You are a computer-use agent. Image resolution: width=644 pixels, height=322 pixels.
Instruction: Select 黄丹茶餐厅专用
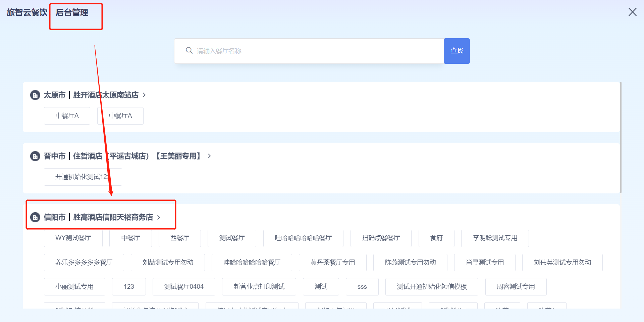(333, 263)
